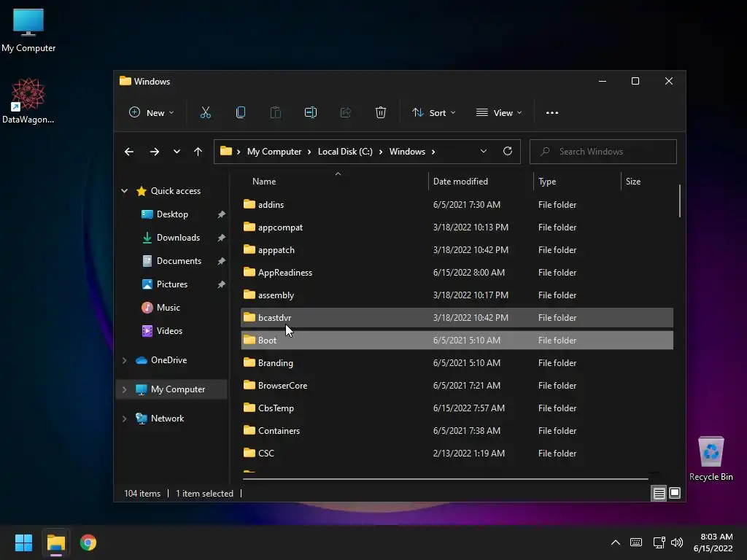Switch to large thumbnails view icon in status bar
This screenshot has height=560, width=747.
click(x=675, y=494)
